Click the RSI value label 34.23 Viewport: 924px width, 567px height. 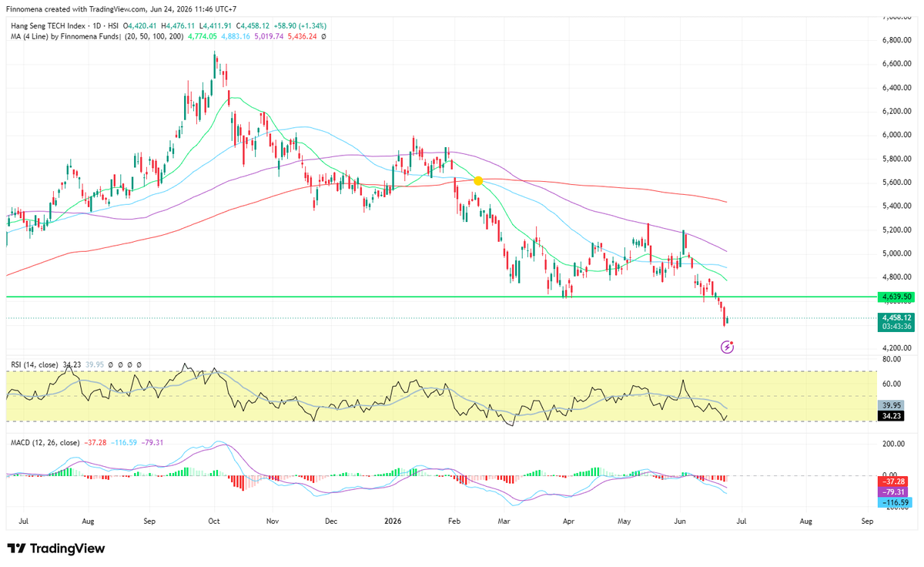(891, 415)
